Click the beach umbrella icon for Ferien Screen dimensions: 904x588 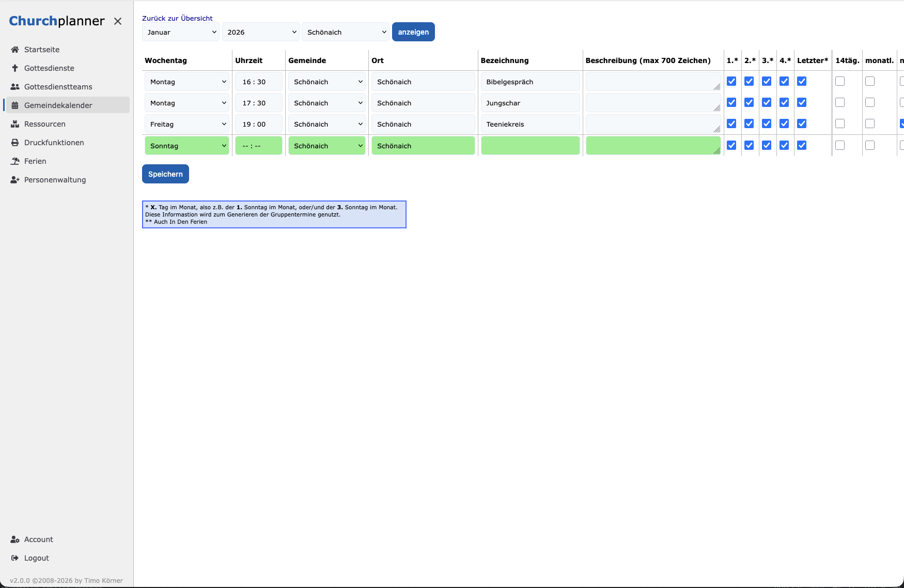coord(15,161)
